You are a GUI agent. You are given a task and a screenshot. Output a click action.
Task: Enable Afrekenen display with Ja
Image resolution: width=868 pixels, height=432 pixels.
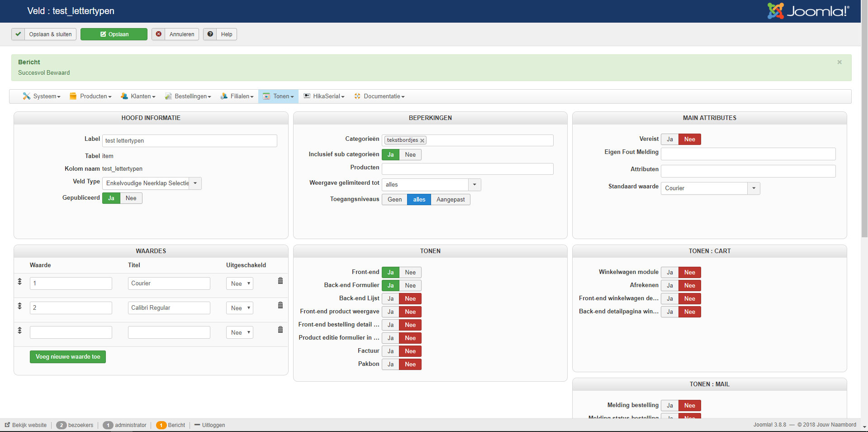pyautogui.click(x=670, y=285)
